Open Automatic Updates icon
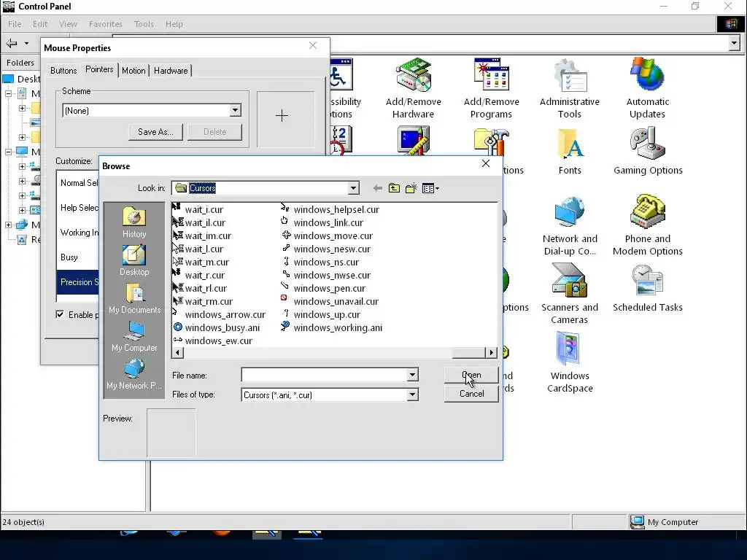 point(648,88)
